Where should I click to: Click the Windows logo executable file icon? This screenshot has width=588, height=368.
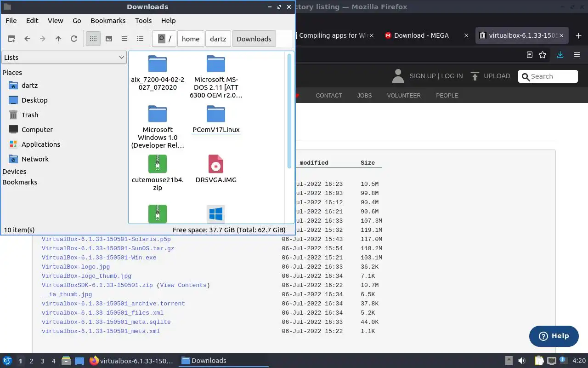(x=216, y=214)
